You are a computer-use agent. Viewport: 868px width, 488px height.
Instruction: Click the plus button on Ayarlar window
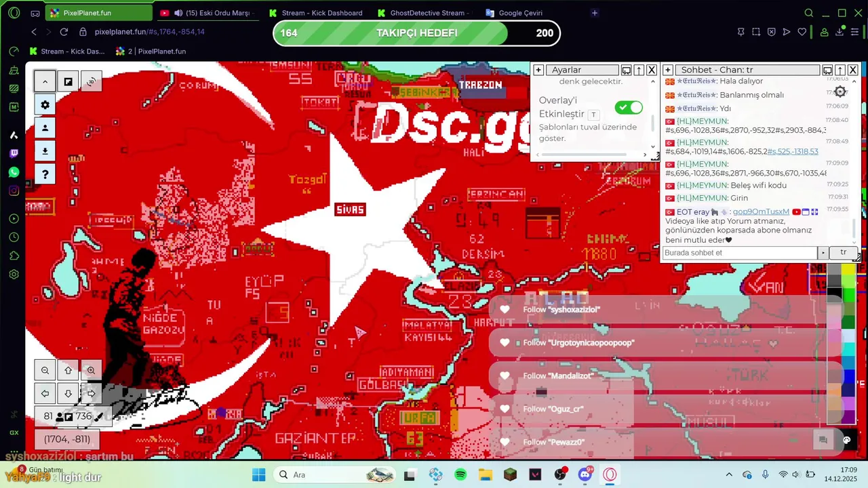point(538,70)
